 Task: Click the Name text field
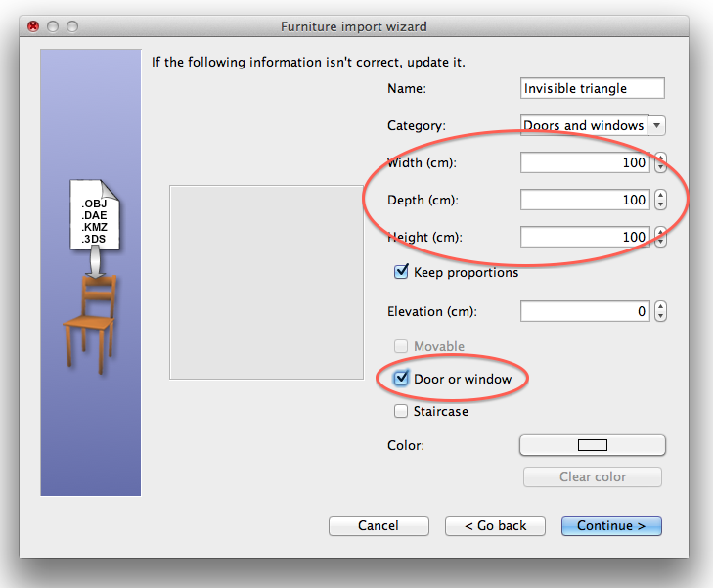(x=592, y=88)
